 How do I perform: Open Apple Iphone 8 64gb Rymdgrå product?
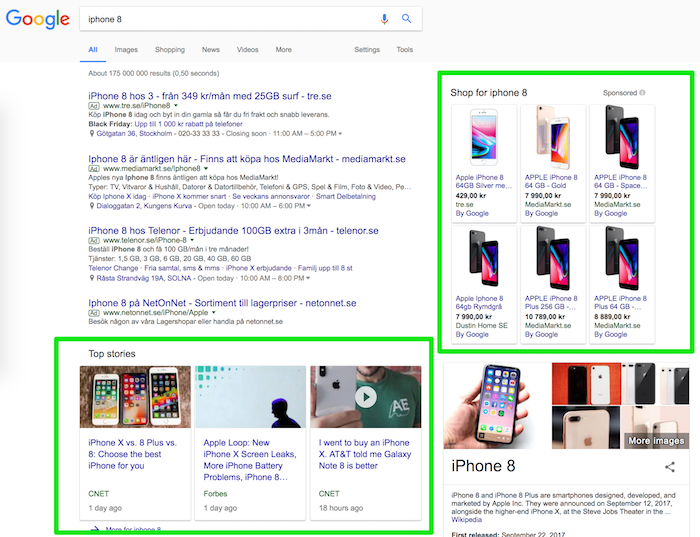pyautogui.click(x=479, y=302)
